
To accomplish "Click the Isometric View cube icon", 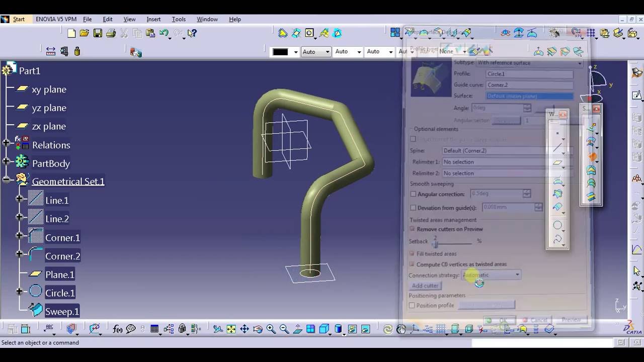I will click(x=325, y=329).
